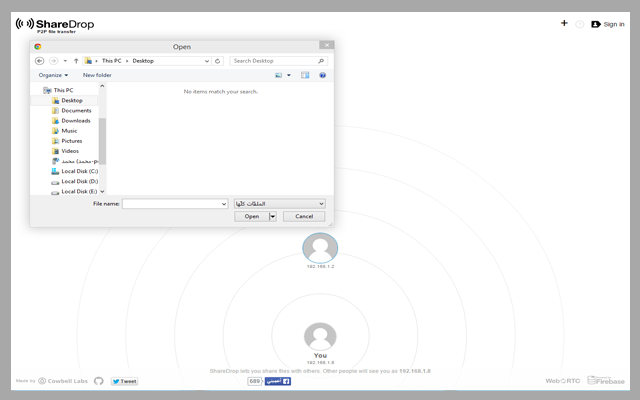Open the file dialog help icon
640x400 pixels.
tap(323, 75)
